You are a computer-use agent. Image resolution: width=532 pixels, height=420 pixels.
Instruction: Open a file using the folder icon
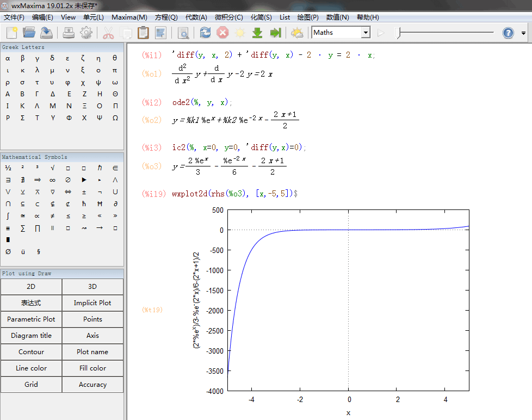[x=29, y=33]
